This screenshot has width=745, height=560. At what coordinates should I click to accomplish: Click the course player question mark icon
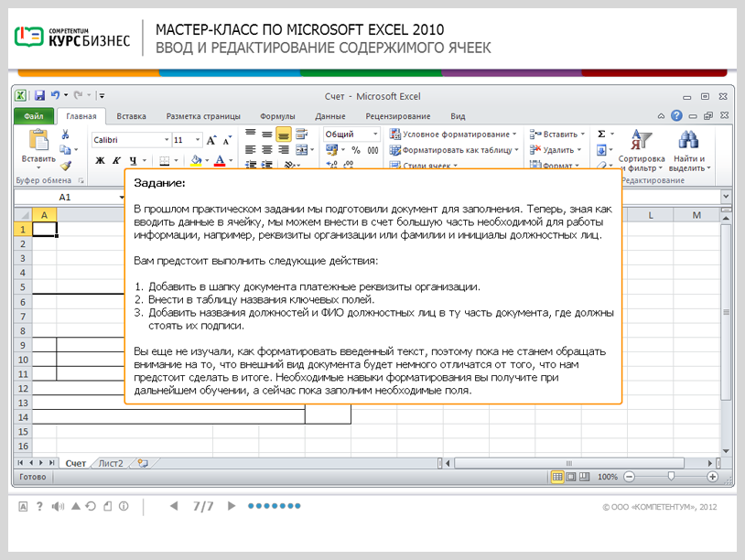[x=39, y=506]
